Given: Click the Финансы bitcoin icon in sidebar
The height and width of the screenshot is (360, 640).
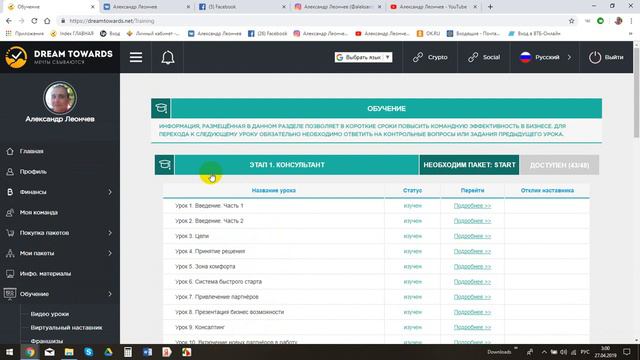Looking at the screenshot, I should point(10,192).
